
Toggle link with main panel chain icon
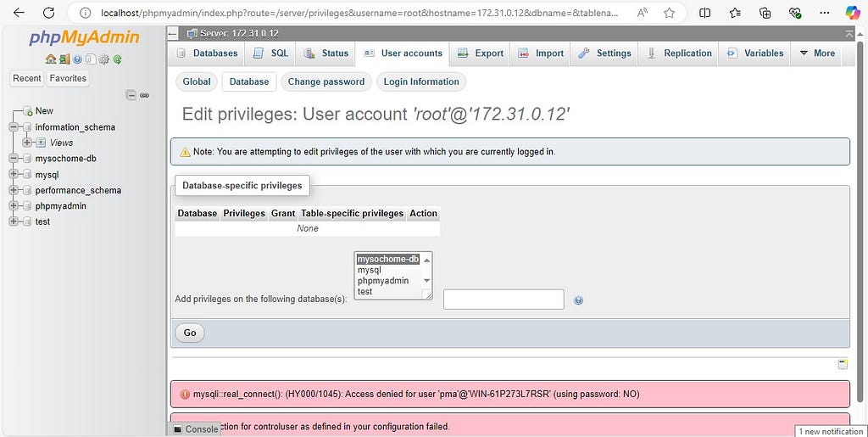pyautogui.click(x=144, y=95)
